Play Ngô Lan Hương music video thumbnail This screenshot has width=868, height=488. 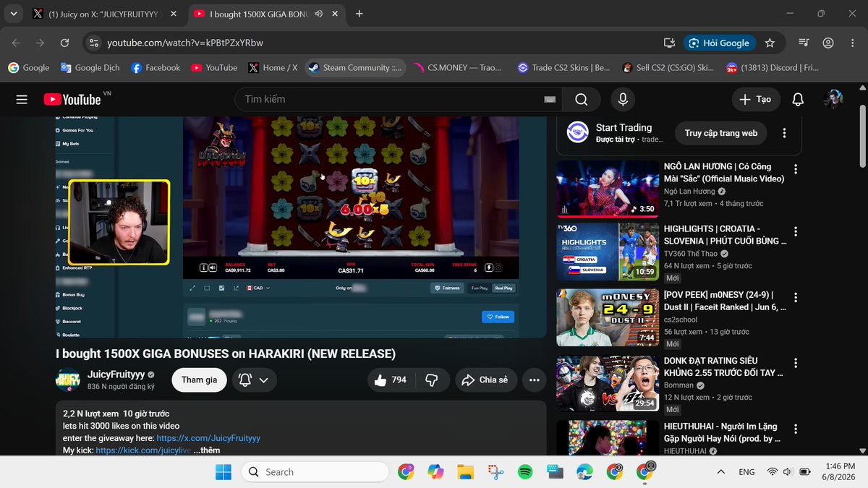608,189
